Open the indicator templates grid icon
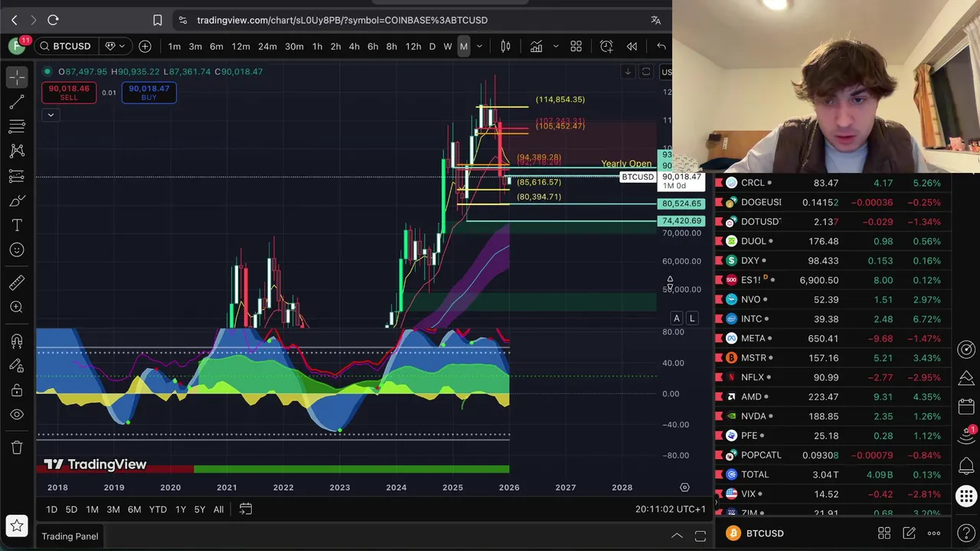 (577, 47)
